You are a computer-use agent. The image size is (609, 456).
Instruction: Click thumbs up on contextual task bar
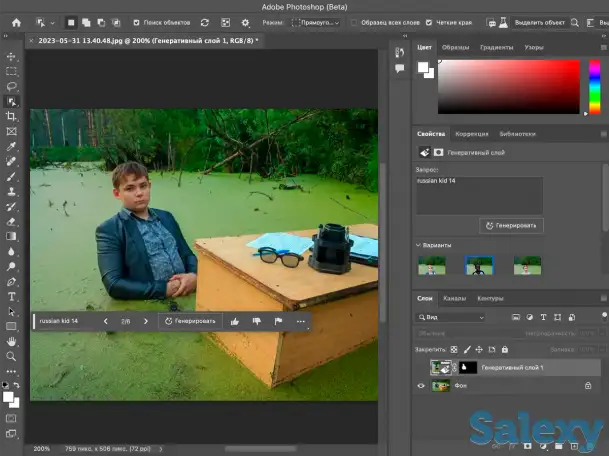pos(235,322)
